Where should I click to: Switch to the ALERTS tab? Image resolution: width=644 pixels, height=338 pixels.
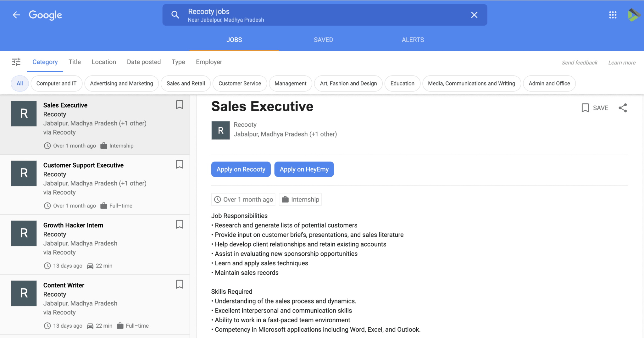[x=413, y=40]
